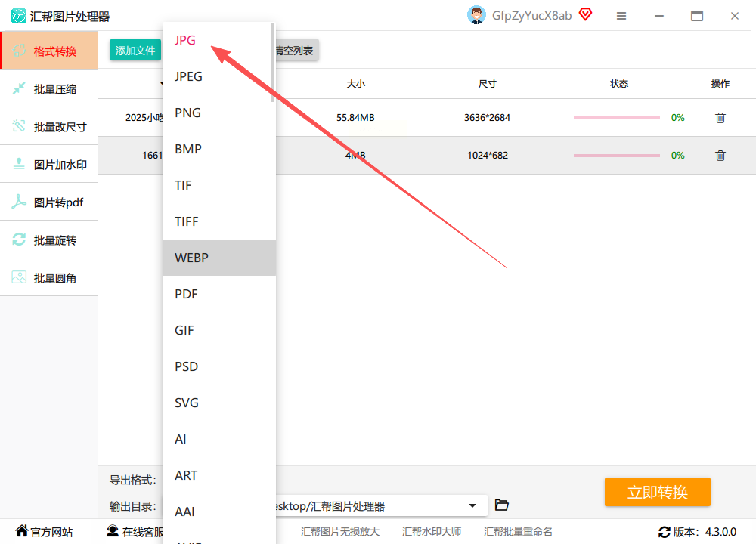Delete the 1024*682 file row

pyautogui.click(x=720, y=155)
